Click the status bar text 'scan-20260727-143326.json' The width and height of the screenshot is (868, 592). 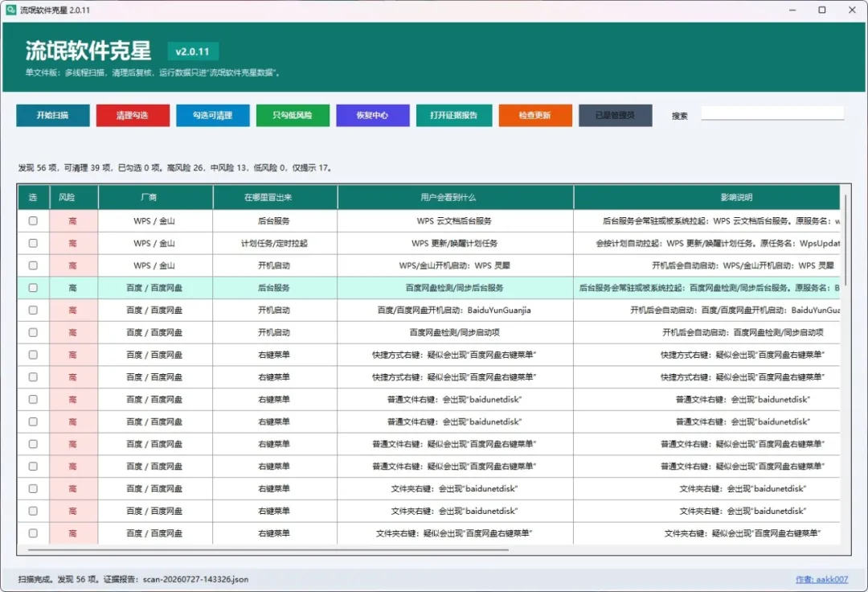point(196,579)
